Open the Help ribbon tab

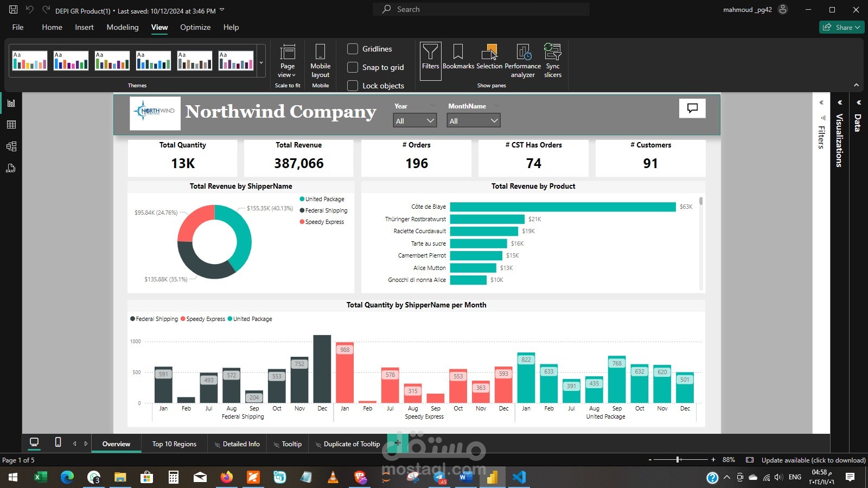pos(231,27)
